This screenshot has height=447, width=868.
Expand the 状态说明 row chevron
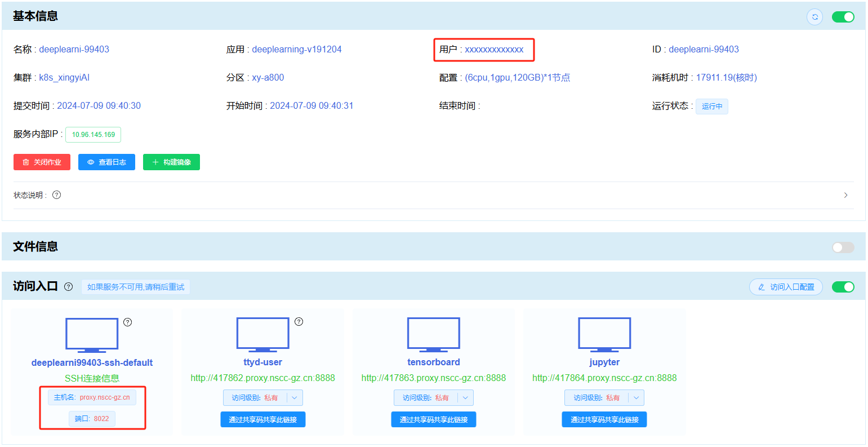pyautogui.click(x=845, y=195)
